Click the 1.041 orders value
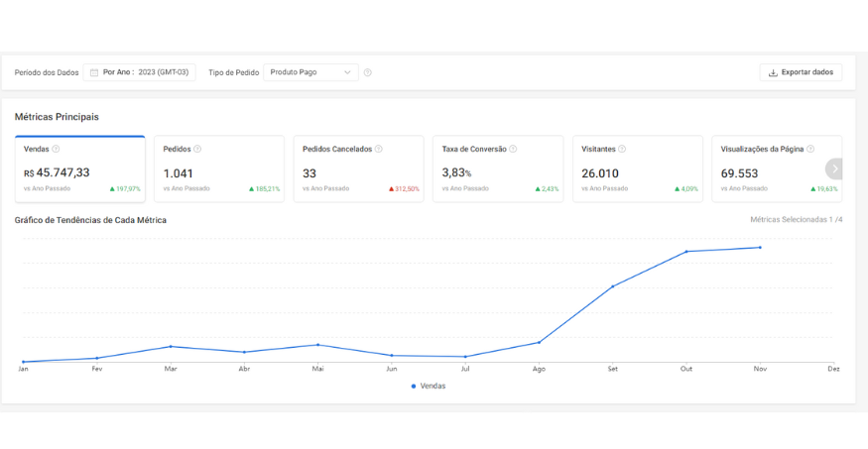Image resolution: width=868 pixels, height=449 pixels. pyautogui.click(x=179, y=173)
